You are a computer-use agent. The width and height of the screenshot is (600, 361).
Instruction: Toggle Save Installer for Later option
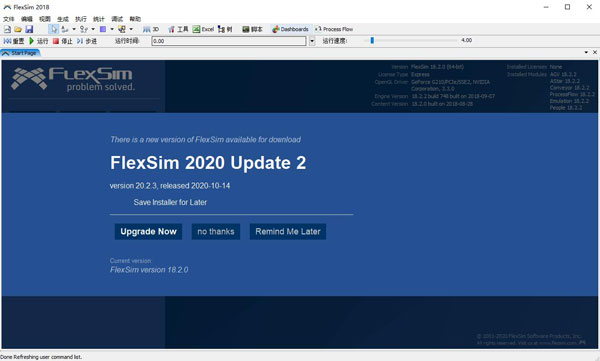tap(170, 202)
